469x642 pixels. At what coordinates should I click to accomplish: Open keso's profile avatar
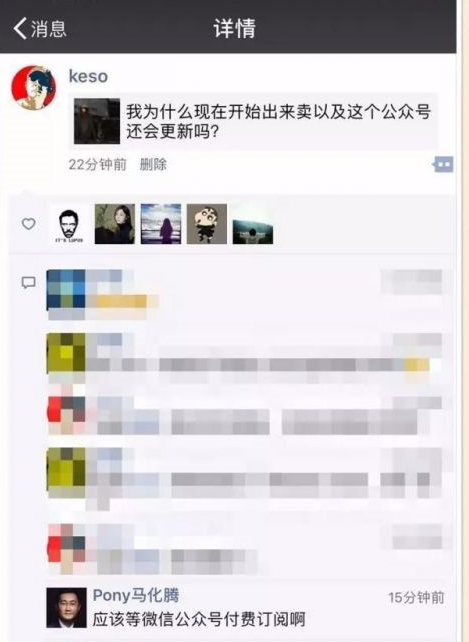coord(34,87)
